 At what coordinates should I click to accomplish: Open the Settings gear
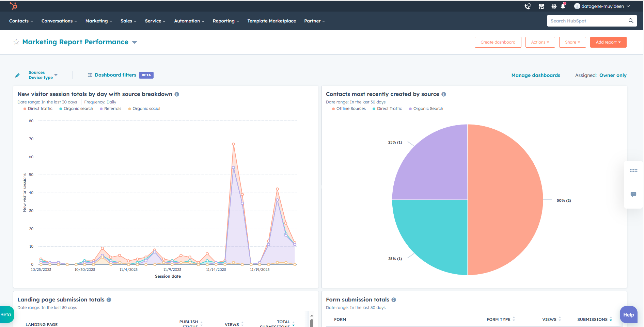tap(554, 6)
